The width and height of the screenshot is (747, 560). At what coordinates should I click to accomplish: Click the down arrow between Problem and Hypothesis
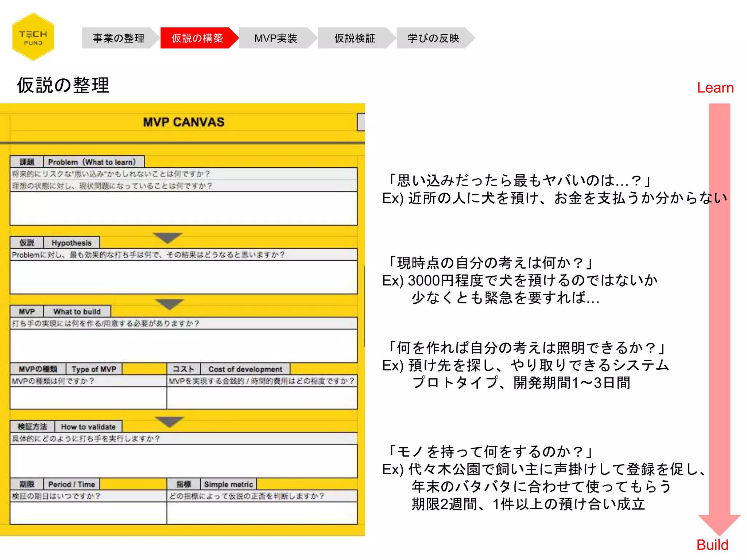[167, 238]
